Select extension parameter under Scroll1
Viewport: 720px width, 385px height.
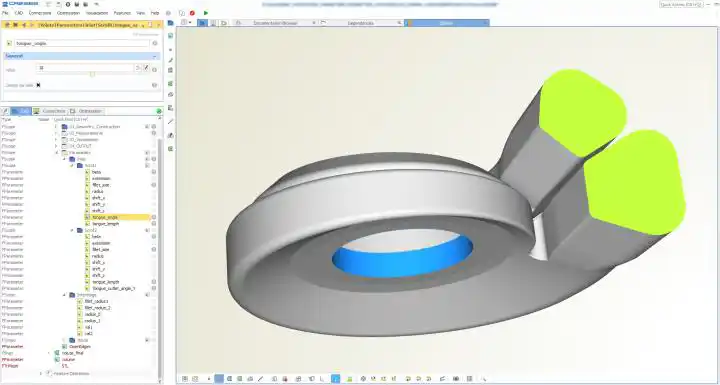point(101,178)
